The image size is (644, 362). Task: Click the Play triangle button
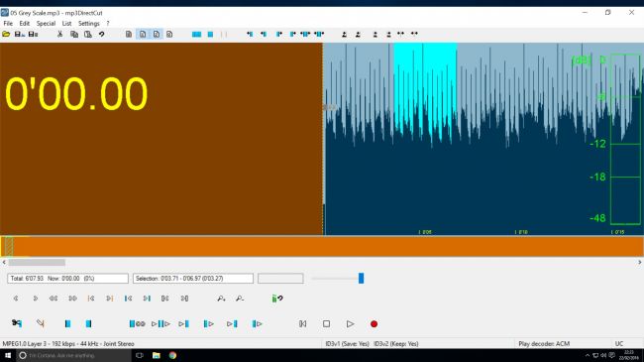click(x=350, y=323)
